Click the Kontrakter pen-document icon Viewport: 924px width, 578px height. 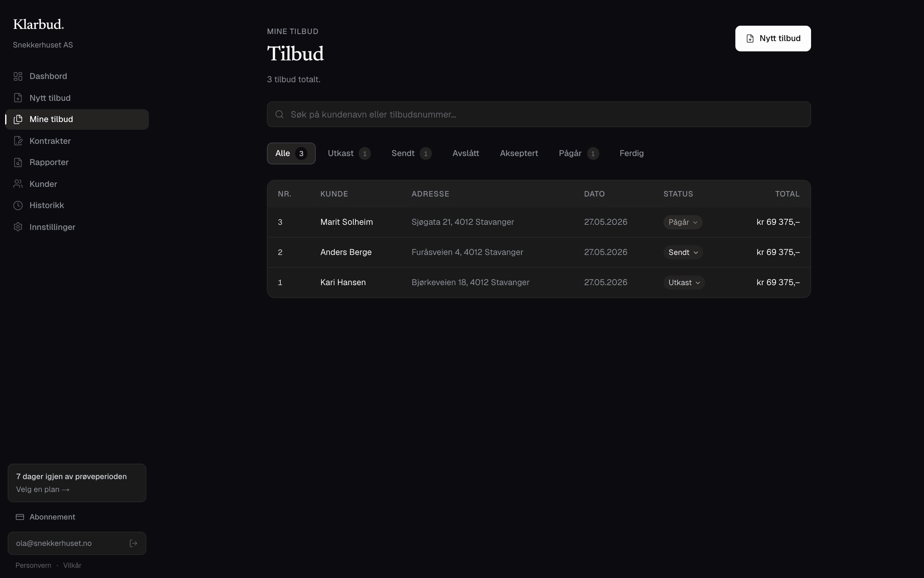[x=18, y=141]
